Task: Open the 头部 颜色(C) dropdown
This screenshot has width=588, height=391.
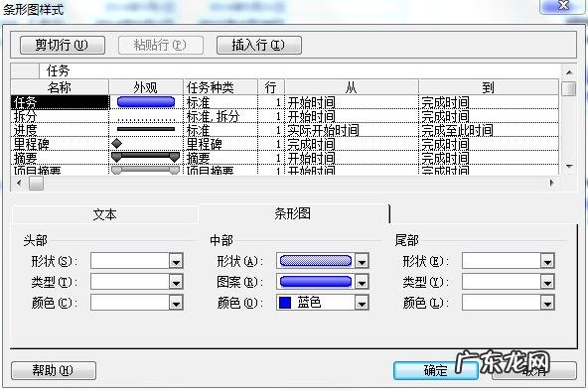Action: click(x=176, y=303)
